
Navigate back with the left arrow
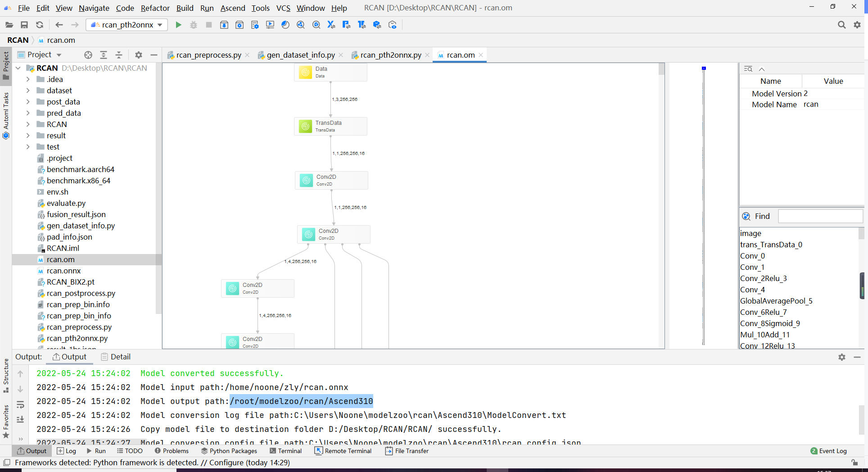point(59,25)
